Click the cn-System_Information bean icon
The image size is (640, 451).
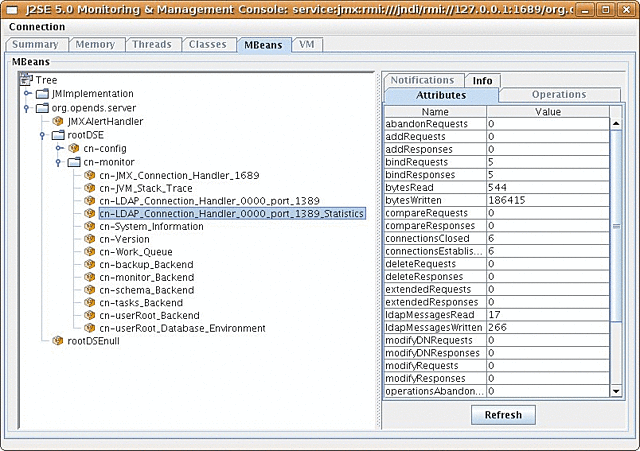pyautogui.click(x=90, y=226)
